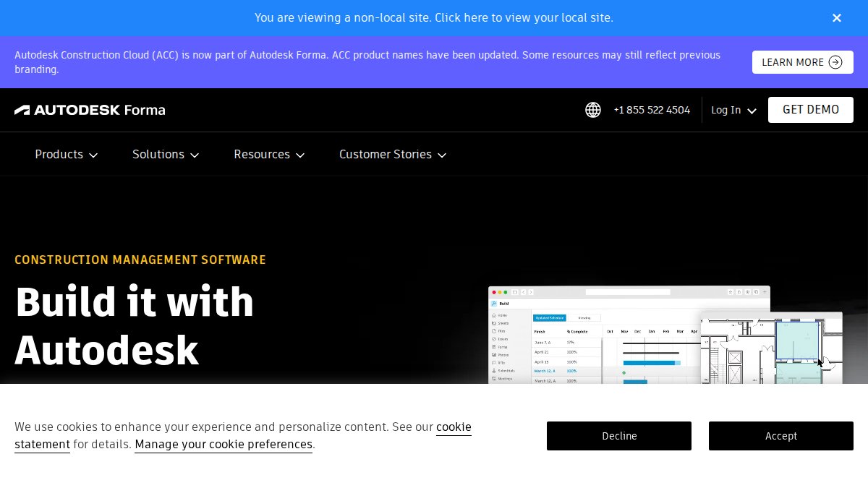868x488 pixels.
Task: Open the Autodesk Forma logo home link
Action: tap(90, 110)
